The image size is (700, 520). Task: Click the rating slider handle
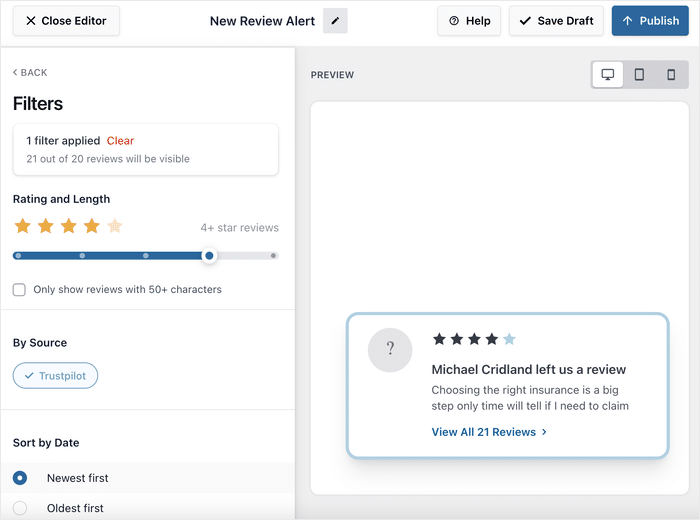[209, 256]
